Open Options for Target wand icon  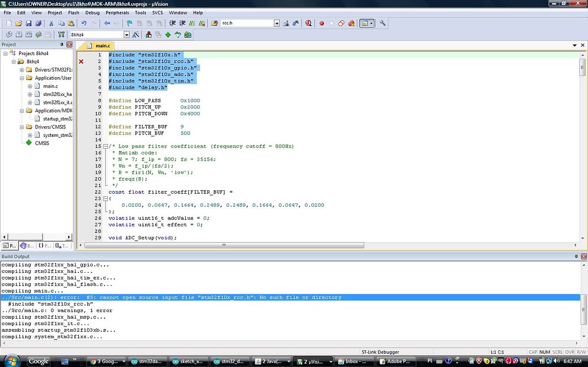click(136, 35)
